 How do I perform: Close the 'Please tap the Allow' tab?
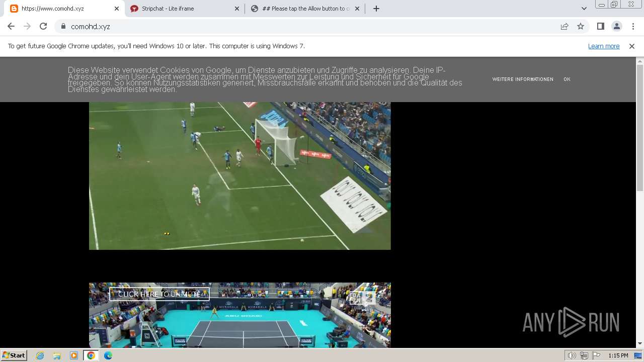[358, 9]
